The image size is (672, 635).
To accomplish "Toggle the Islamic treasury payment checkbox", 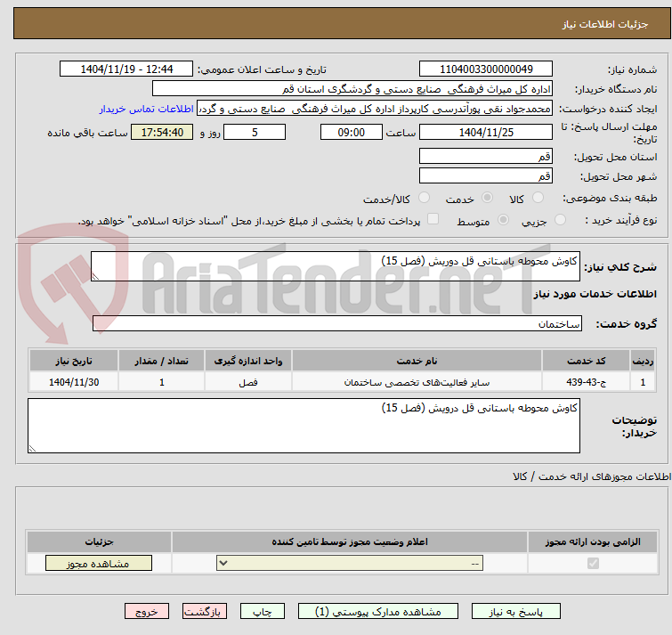I will (433, 219).
